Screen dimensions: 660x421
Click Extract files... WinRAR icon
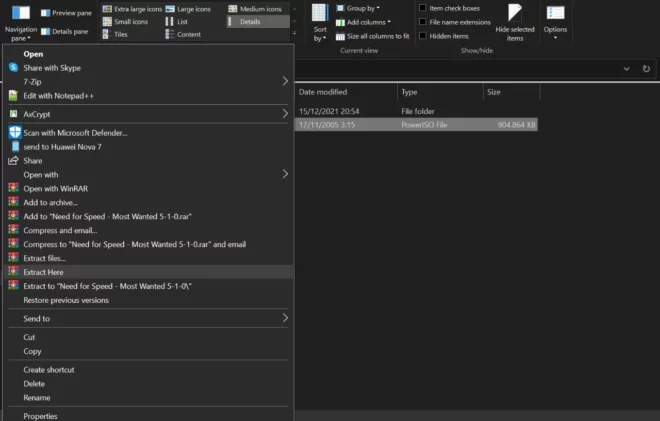(13, 257)
